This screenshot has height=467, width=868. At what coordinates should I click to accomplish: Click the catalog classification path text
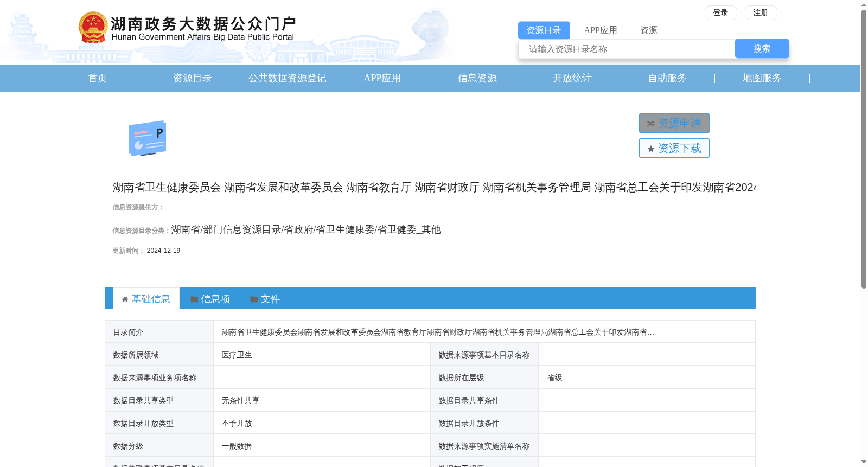tap(306, 229)
